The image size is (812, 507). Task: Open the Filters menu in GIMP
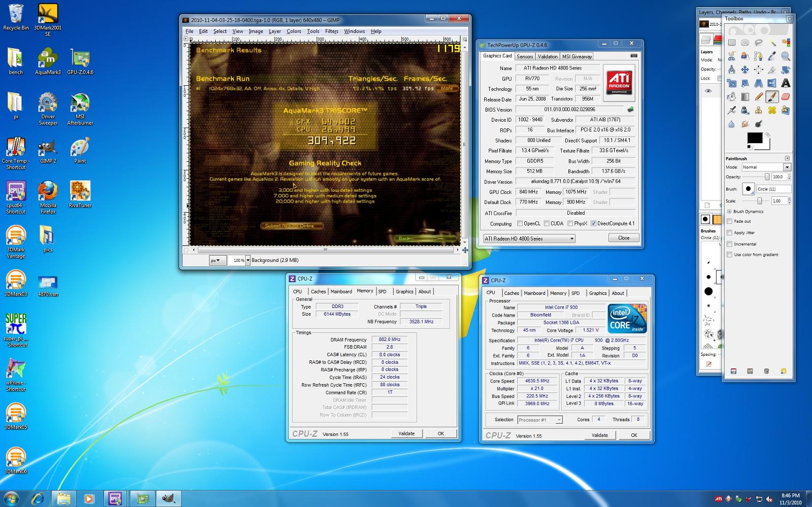click(331, 31)
